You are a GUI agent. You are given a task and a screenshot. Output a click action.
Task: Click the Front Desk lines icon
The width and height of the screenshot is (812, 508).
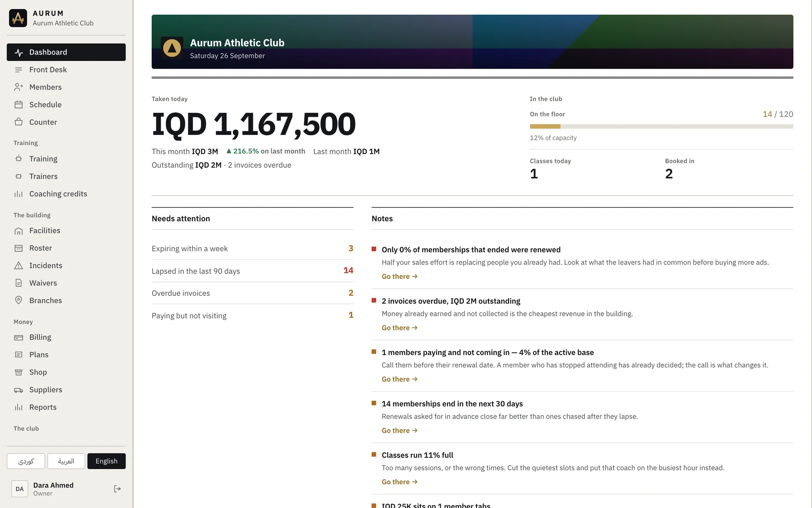[19, 70]
